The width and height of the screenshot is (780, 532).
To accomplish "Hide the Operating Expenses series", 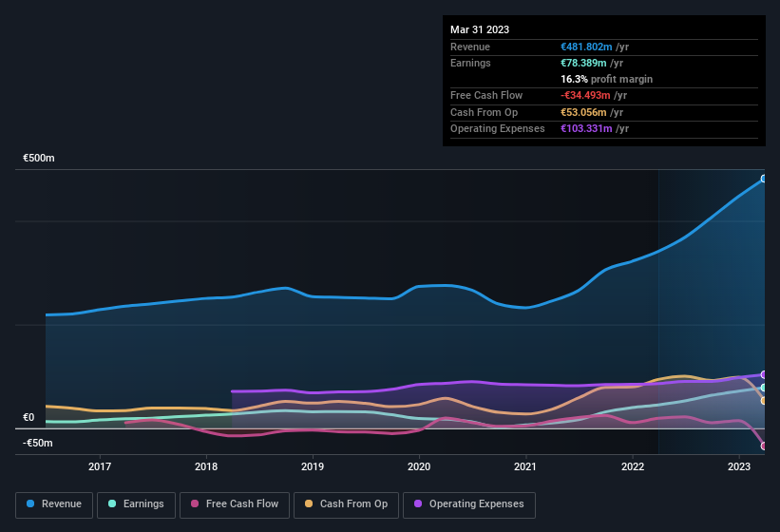I will pyautogui.click(x=469, y=504).
